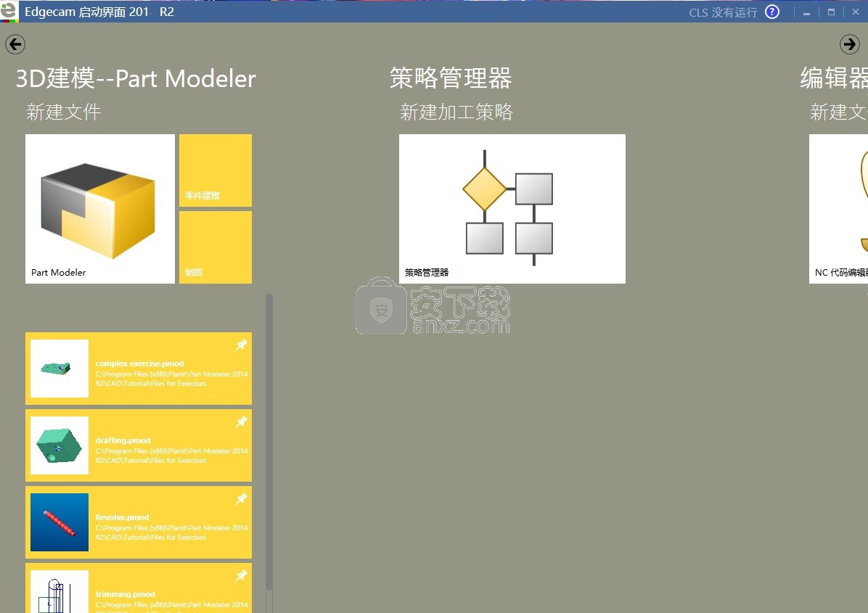Open the 零件建模 yellow tile
Image resolution: width=868 pixels, height=613 pixels.
tap(216, 170)
